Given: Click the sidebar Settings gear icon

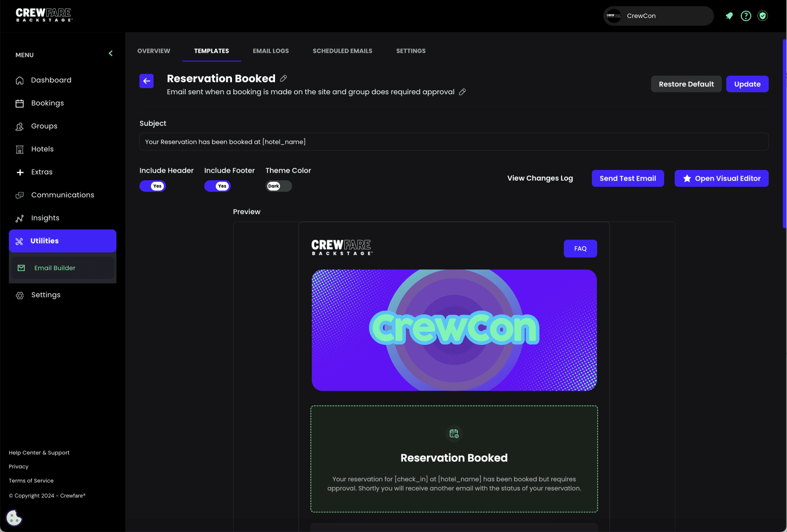Looking at the screenshot, I should (x=20, y=295).
